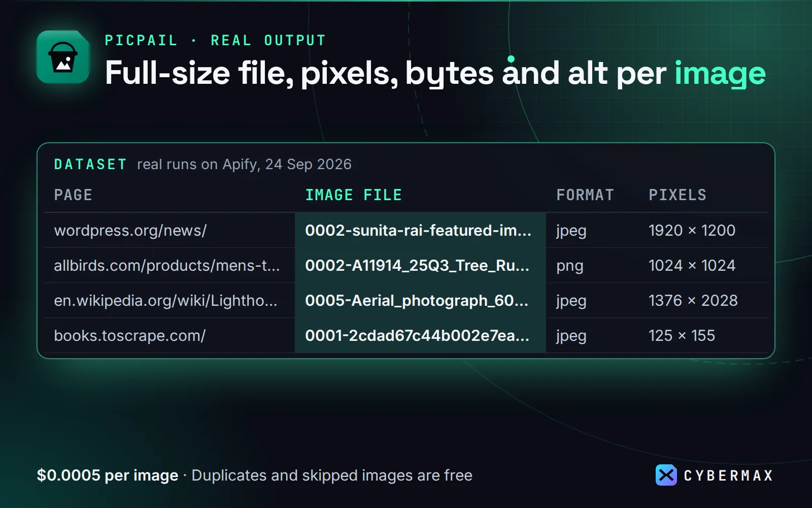
Task: Click the jpeg format in wordpress row
Action: [x=571, y=231]
